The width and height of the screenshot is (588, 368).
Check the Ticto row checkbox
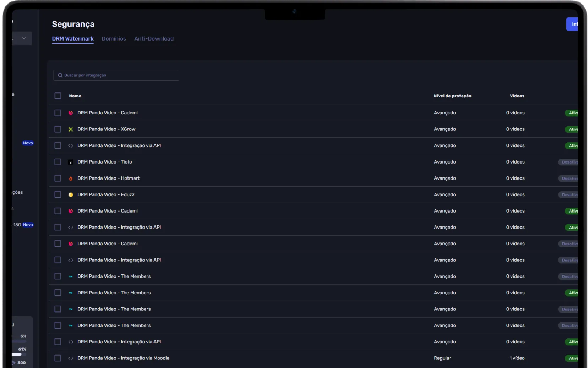[58, 162]
